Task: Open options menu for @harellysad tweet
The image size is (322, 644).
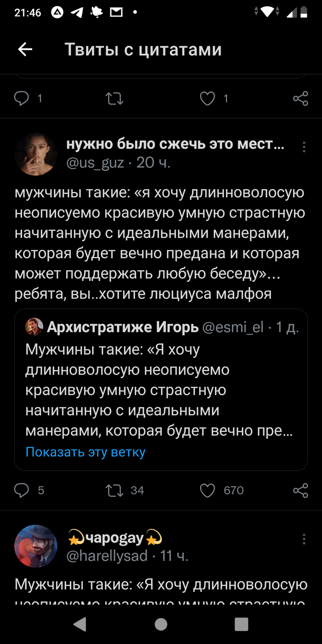Action: (304, 539)
